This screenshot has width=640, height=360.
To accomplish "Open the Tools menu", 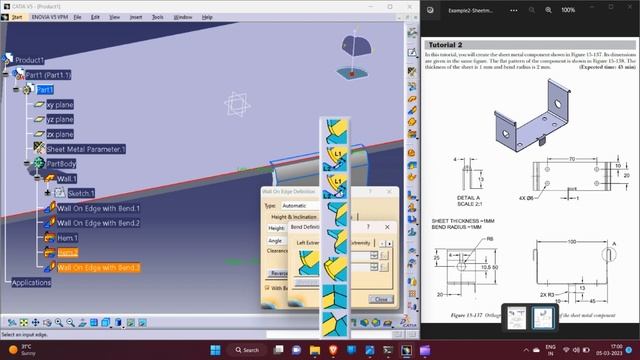I will tap(158, 17).
